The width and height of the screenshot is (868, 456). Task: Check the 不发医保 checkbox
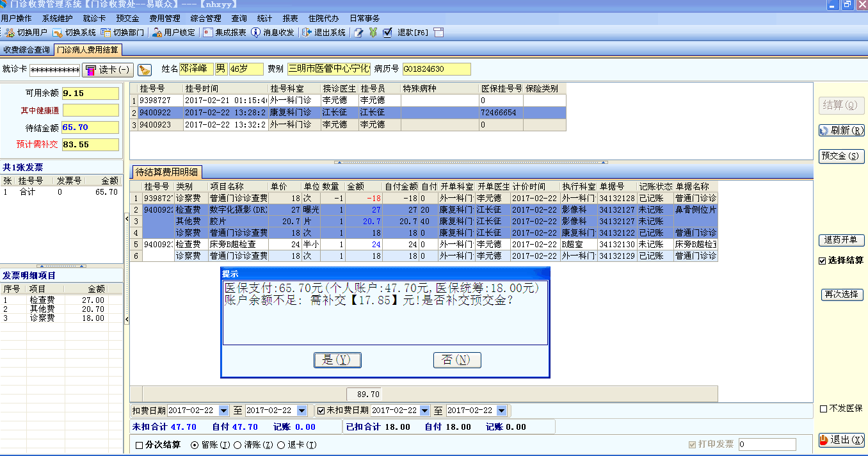(824, 409)
